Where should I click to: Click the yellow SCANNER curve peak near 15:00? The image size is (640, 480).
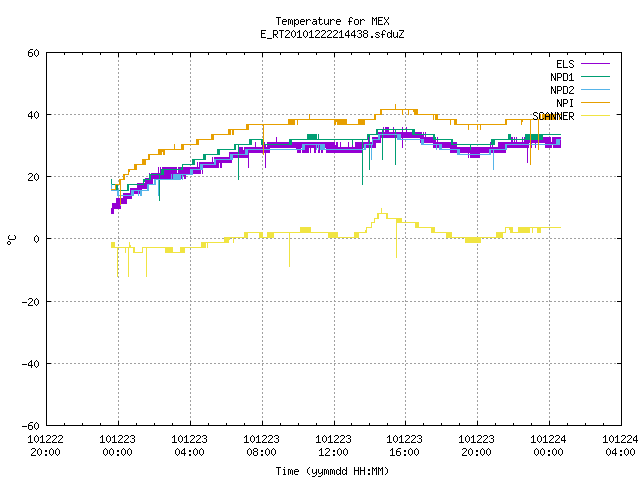click(382, 211)
